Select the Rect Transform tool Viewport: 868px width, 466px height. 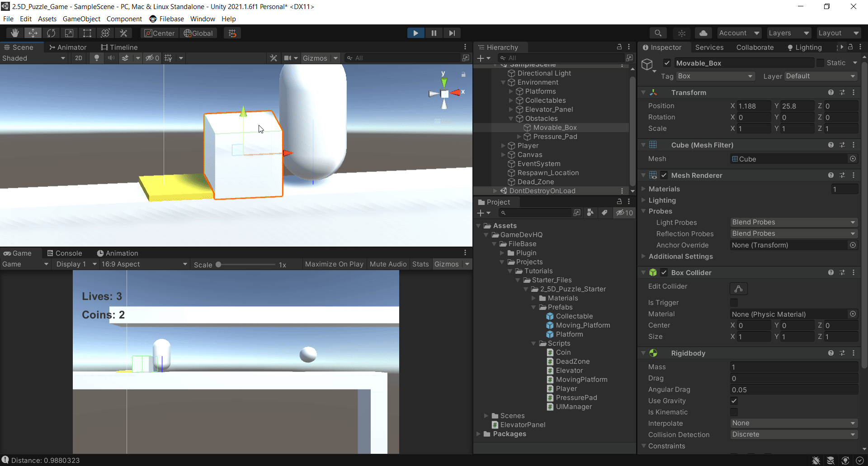click(87, 33)
